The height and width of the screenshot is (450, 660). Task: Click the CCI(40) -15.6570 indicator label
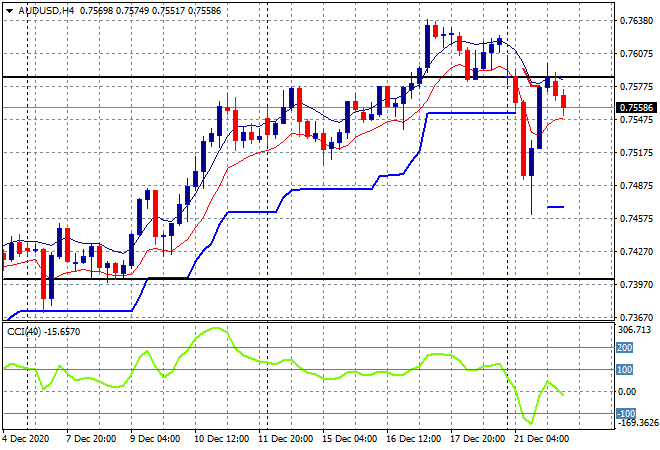click(43, 332)
